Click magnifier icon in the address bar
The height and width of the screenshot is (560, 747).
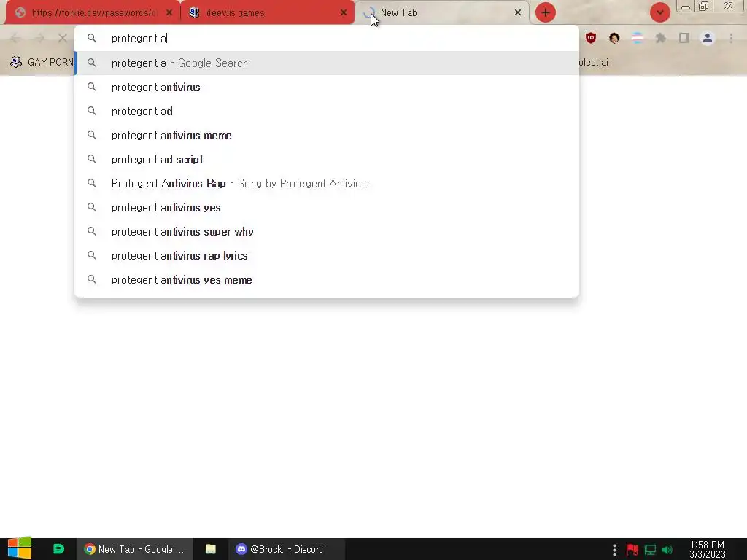pyautogui.click(x=91, y=38)
